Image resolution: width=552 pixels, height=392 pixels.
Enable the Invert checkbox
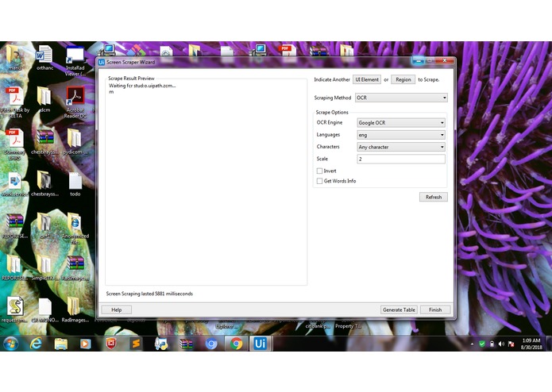click(319, 171)
